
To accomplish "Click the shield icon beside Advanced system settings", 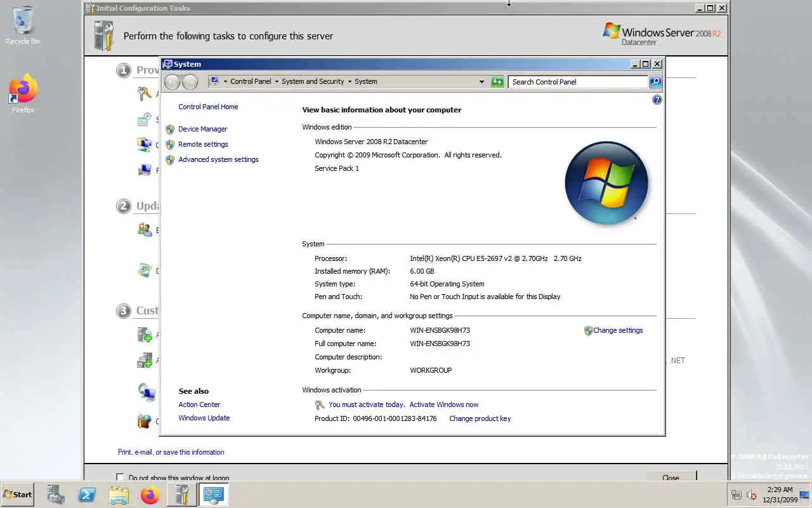I will pyautogui.click(x=170, y=159).
